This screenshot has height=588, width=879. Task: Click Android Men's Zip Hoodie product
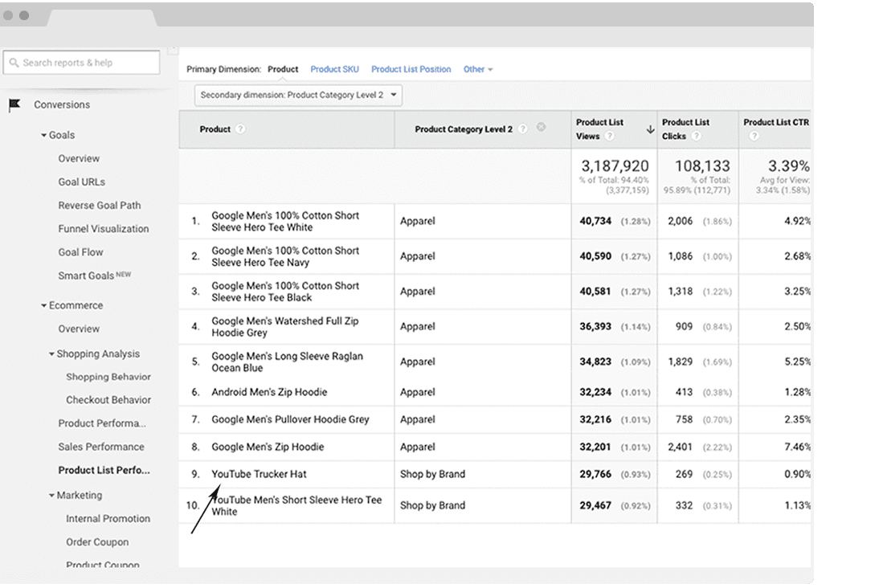click(x=269, y=392)
